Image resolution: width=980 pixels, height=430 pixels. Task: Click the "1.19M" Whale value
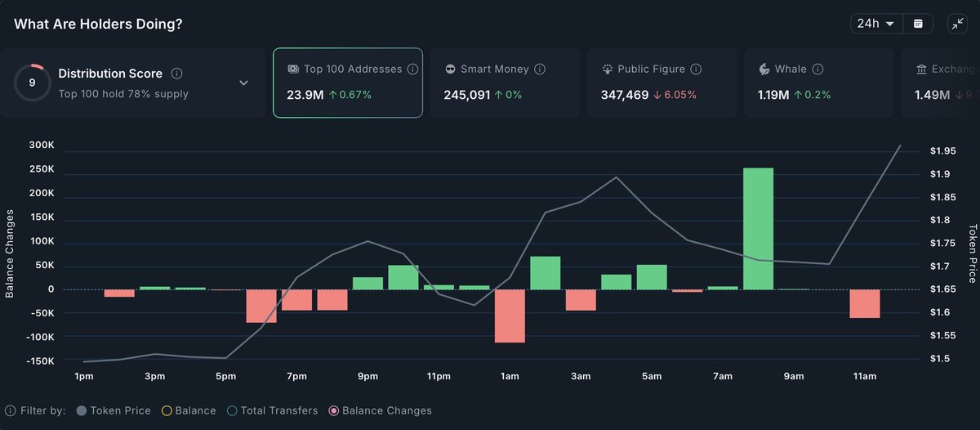(773, 95)
